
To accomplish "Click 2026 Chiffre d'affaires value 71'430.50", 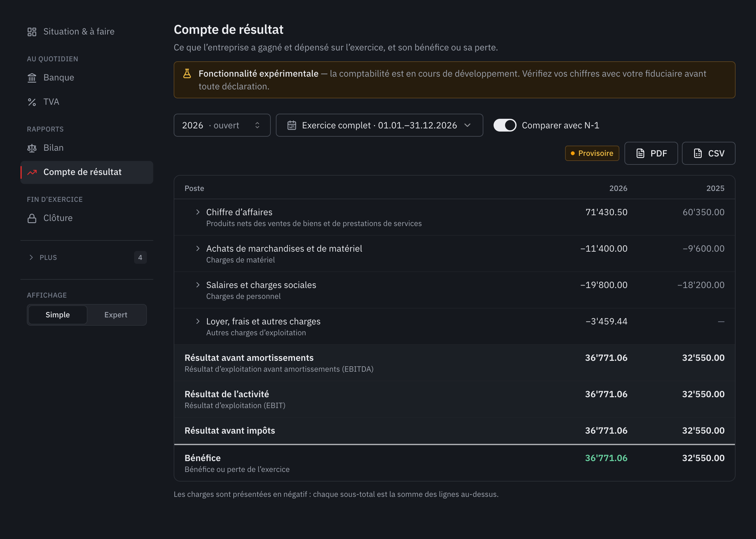I will tap(606, 212).
